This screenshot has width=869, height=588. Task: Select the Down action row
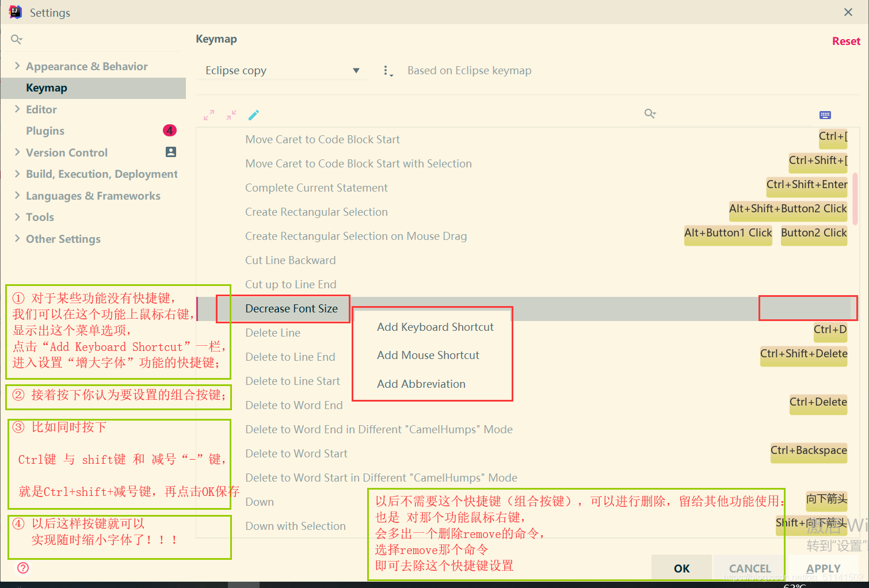coord(260,502)
